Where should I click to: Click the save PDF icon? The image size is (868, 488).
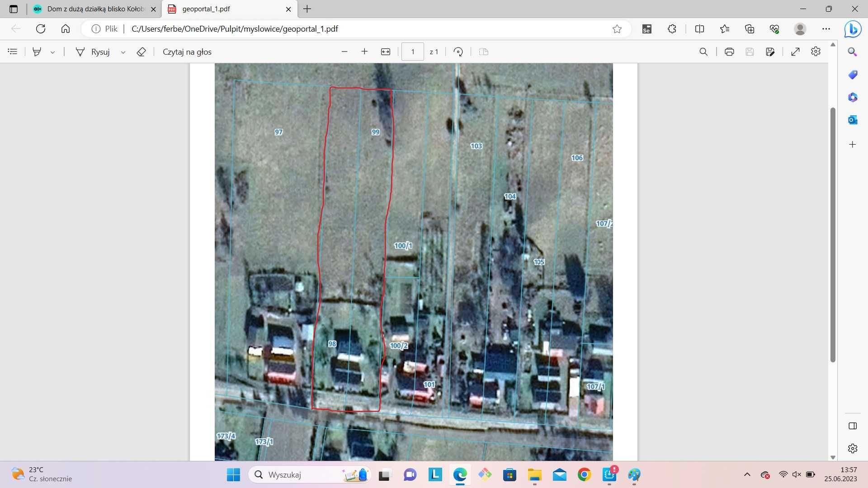coord(750,52)
